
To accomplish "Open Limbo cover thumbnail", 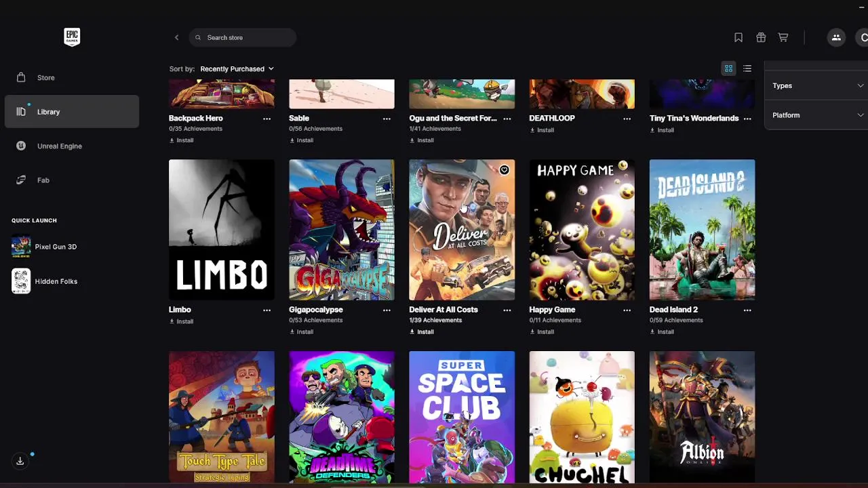I will coord(222,230).
